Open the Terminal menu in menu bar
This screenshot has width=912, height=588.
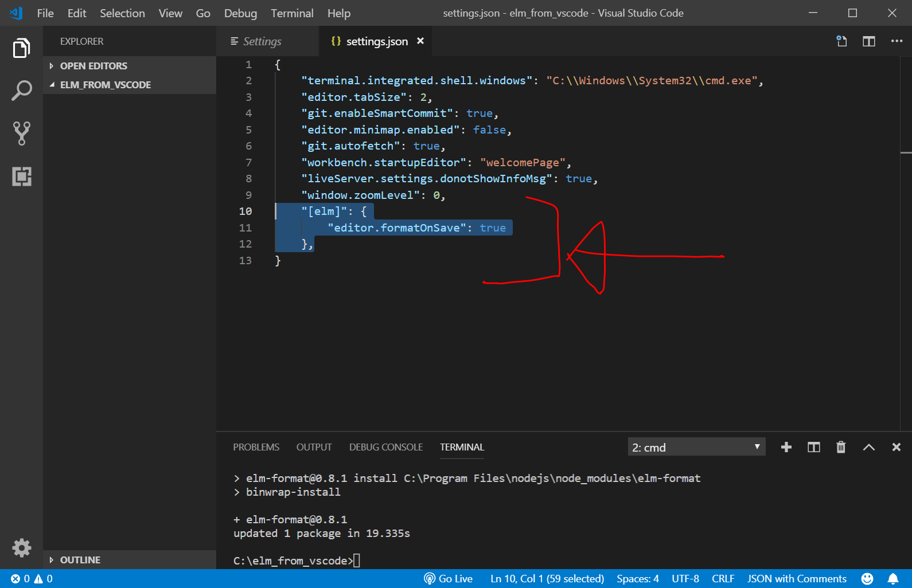tap(292, 13)
